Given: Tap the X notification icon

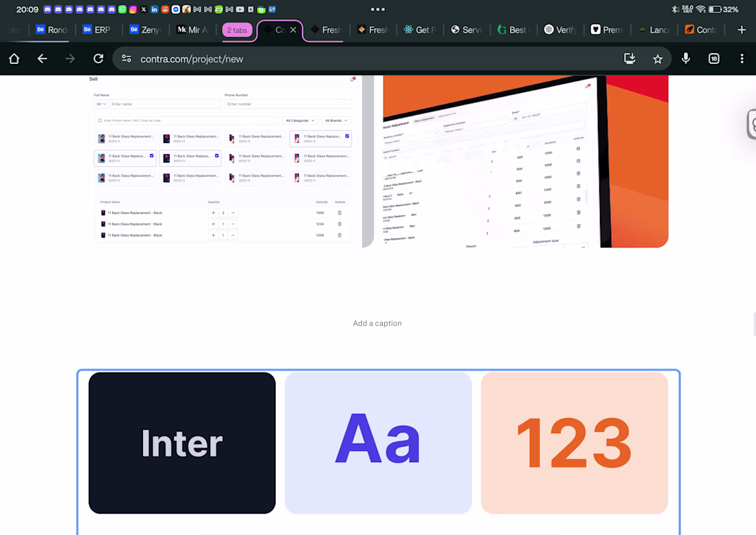Looking at the screenshot, I should (144, 9).
